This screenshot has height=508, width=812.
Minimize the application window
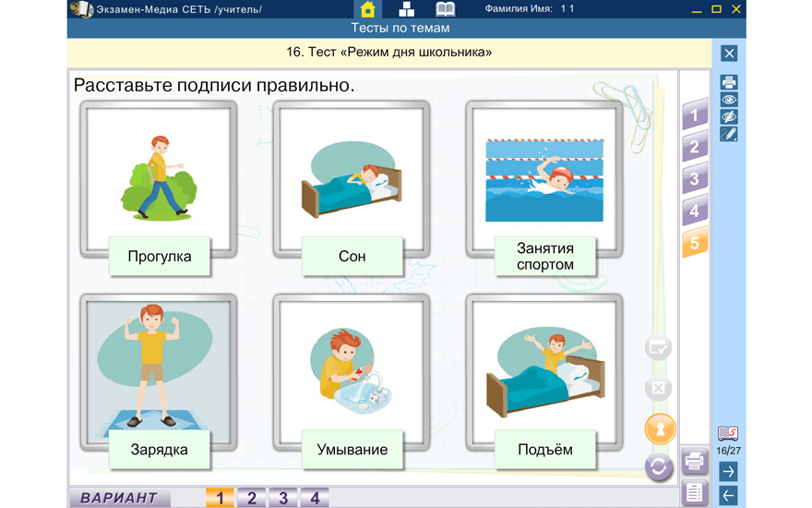697,10
